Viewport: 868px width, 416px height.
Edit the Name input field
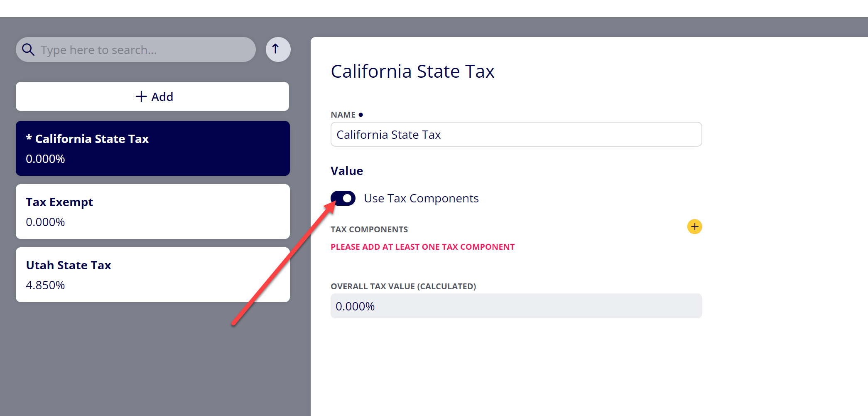tap(516, 134)
